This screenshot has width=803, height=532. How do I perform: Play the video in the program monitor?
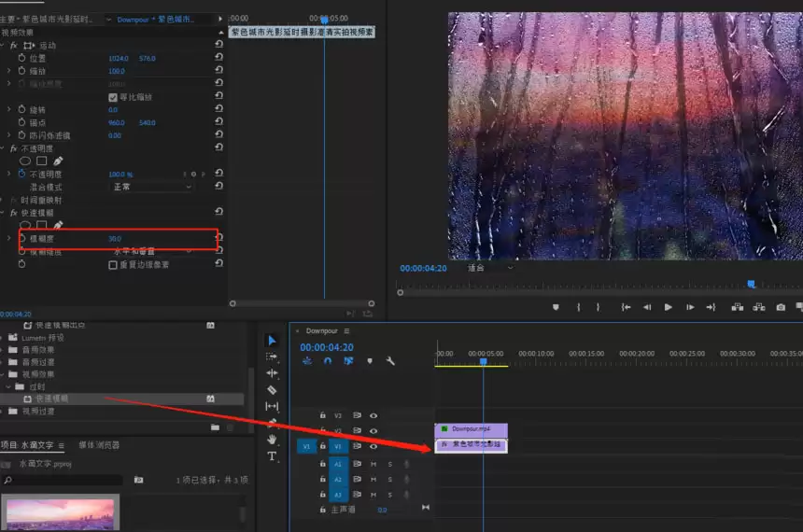[x=669, y=307]
